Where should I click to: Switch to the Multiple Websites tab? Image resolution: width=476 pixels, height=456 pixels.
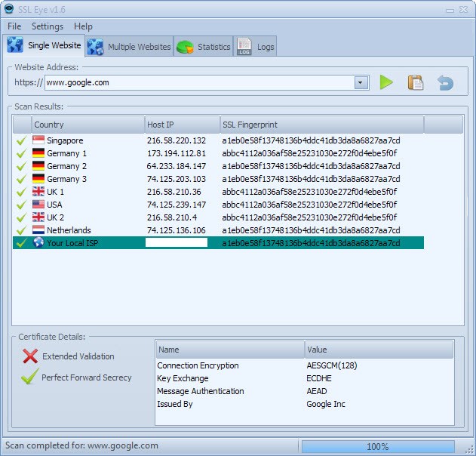point(129,47)
